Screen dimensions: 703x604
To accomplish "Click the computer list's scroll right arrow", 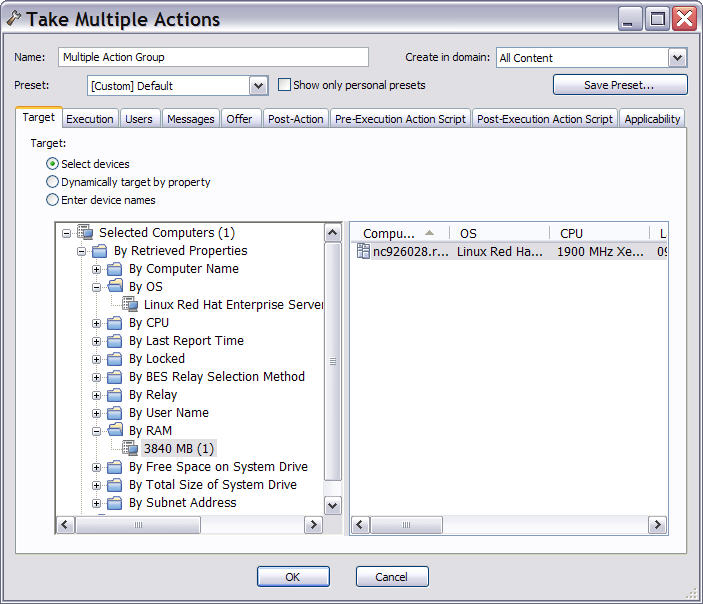I will (x=657, y=525).
